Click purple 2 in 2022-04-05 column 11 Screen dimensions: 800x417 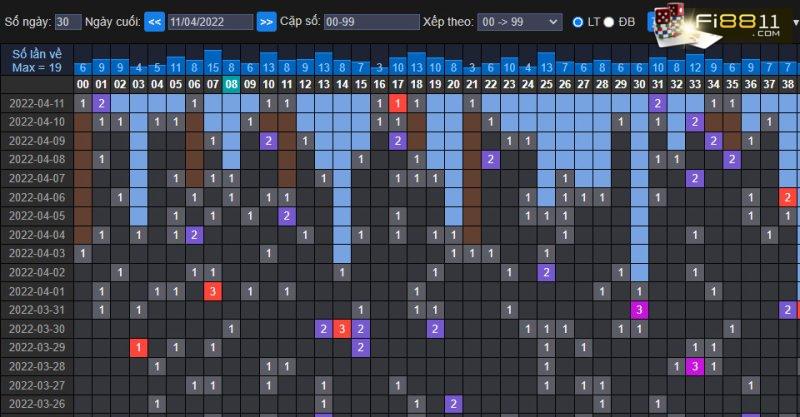pos(287,216)
